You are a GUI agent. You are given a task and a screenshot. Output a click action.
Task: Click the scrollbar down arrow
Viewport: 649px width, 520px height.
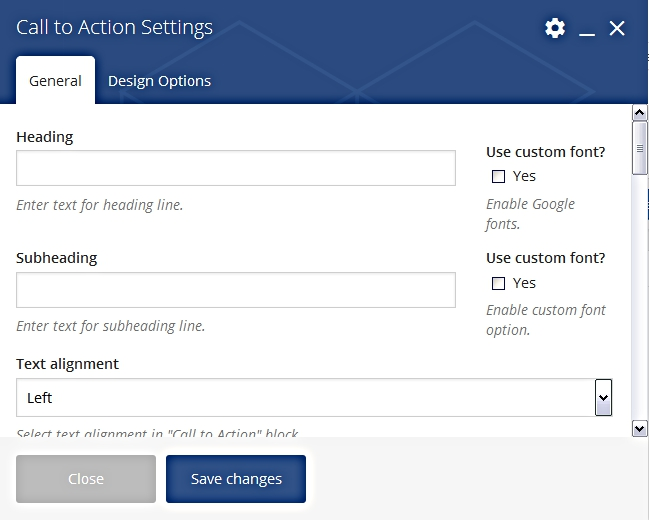(x=640, y=428)
